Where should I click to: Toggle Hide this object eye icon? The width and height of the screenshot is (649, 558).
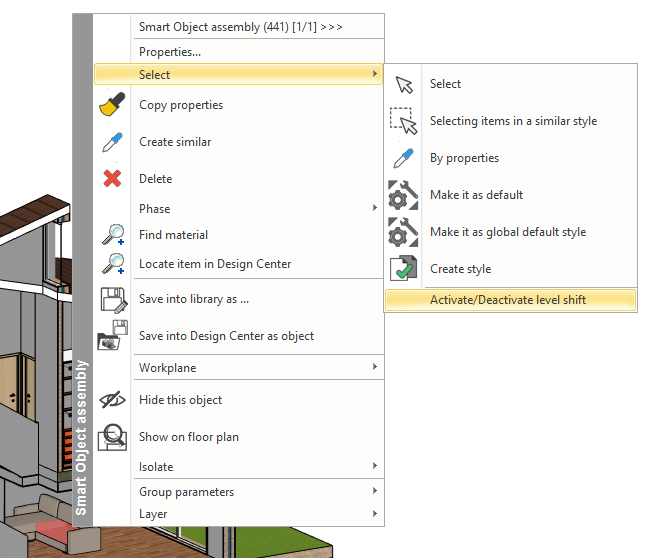click(x=112, y=399)
